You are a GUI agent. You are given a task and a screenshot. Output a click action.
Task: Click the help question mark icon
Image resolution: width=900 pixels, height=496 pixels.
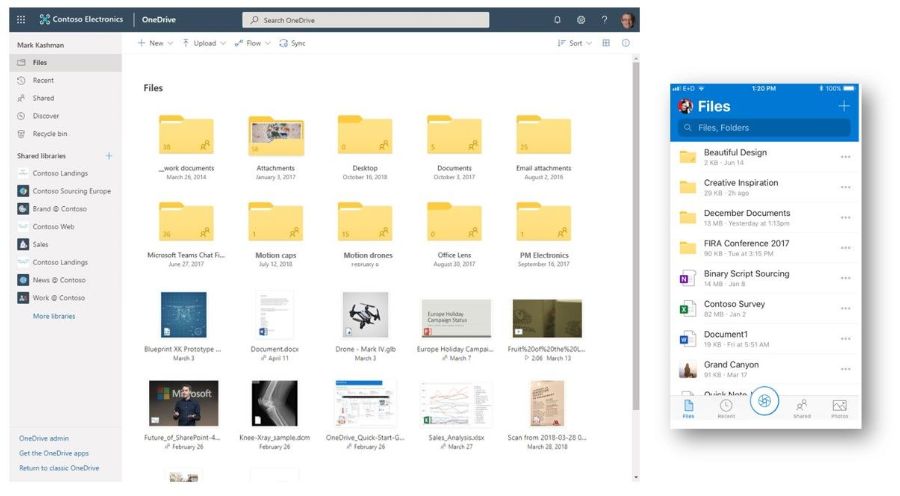tap(604, 20)
